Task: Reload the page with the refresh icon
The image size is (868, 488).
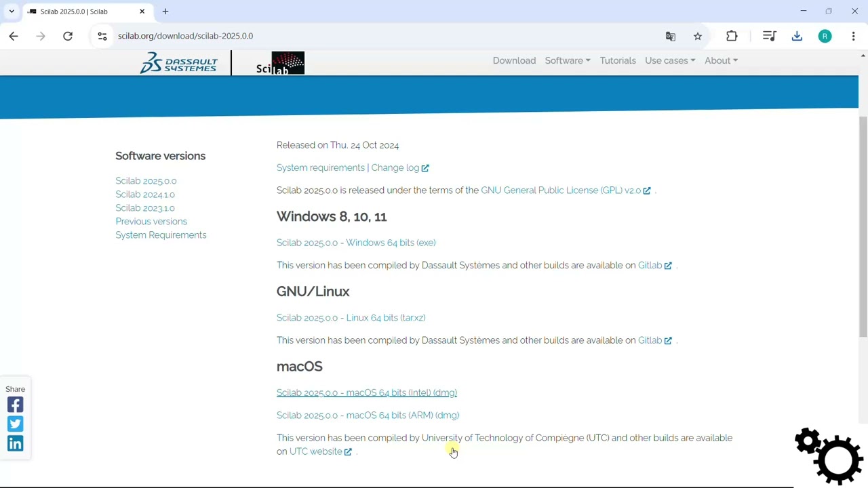Action: pyautogui.click(x=68, y=36)
